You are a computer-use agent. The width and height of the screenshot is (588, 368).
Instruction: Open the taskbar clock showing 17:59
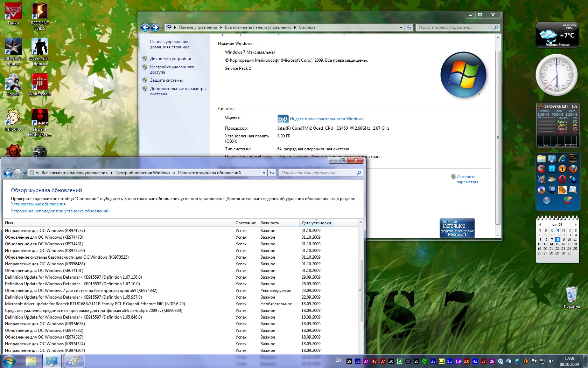(569, 361)
